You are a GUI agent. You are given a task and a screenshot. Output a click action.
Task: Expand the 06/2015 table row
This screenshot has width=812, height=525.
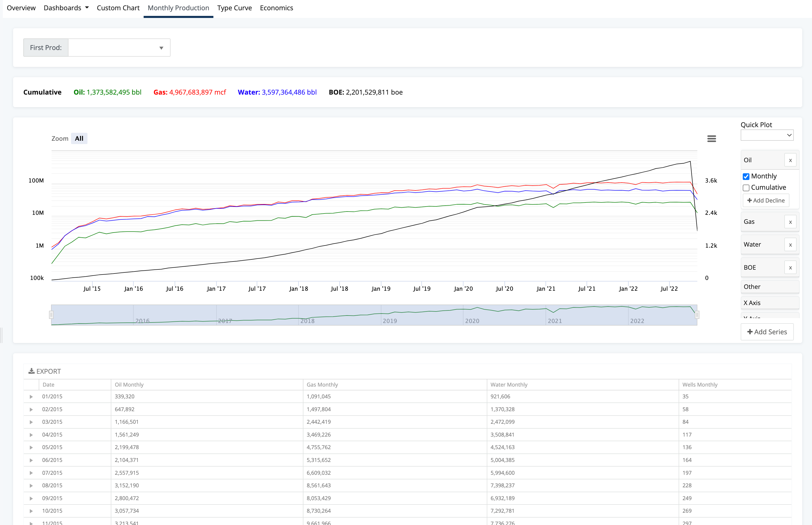tap(31, 460)
